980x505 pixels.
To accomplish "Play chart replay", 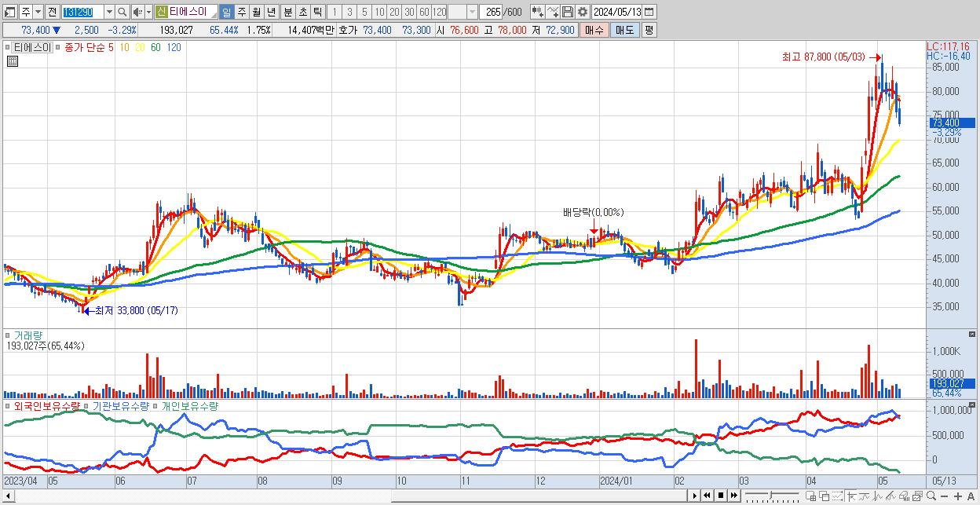I will point(694,496).
